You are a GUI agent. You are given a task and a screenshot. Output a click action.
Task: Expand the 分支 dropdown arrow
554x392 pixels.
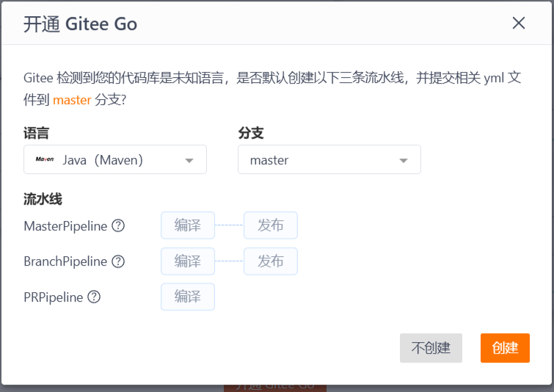404,161
